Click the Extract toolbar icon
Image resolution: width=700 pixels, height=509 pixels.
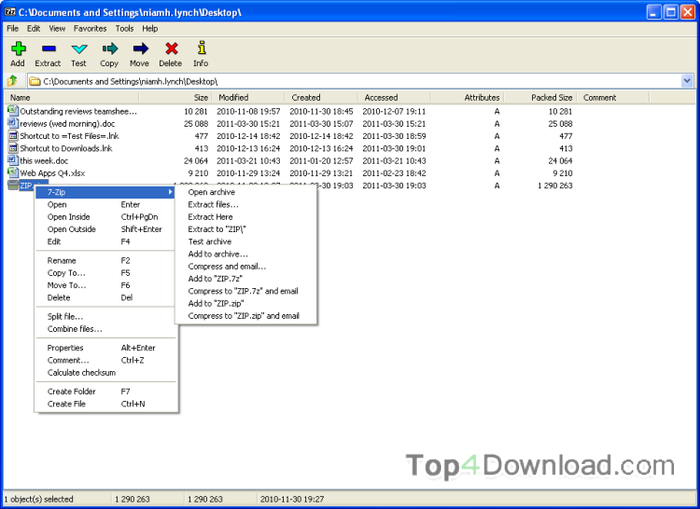(48, 48)
